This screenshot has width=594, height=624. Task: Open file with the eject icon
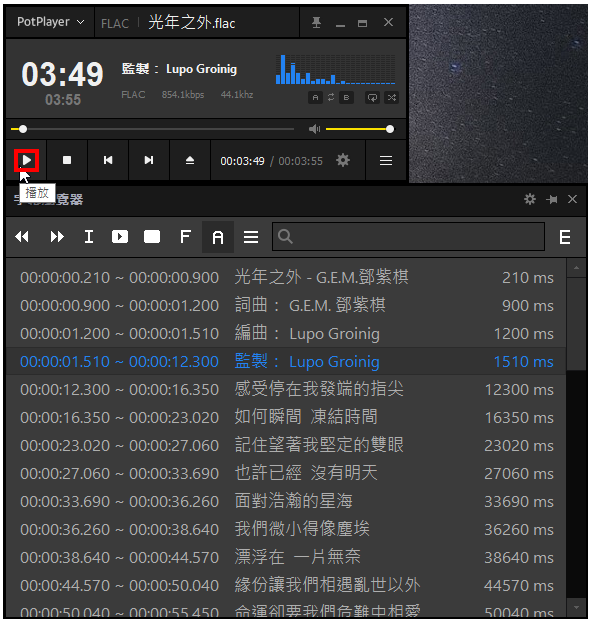pos(190,160)
